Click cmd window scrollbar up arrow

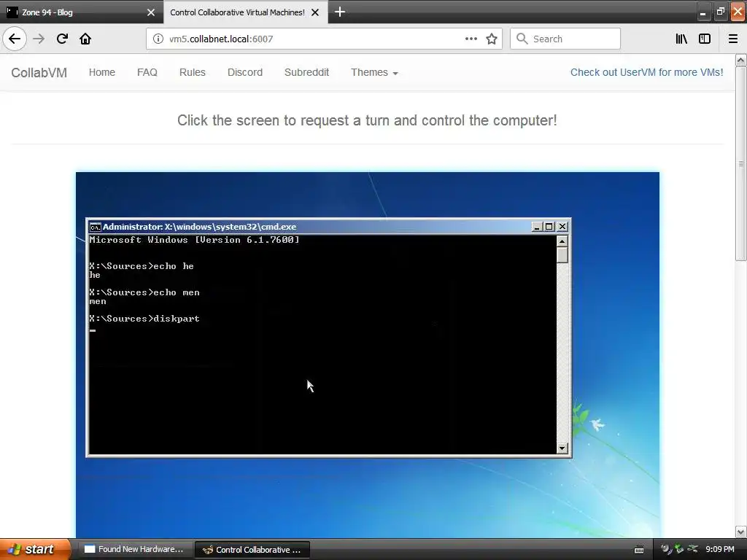point(562,241)
